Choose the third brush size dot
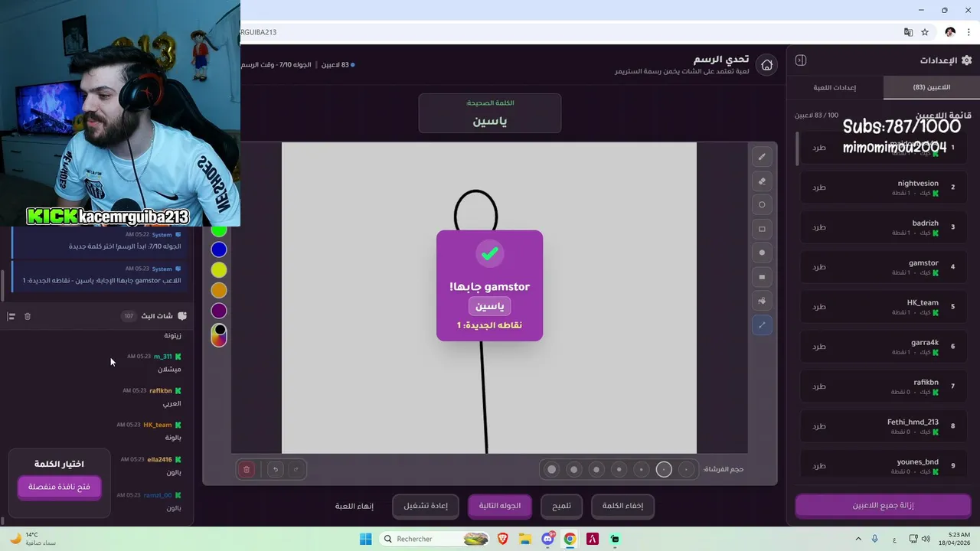980x551 pixels. (642, 469)
